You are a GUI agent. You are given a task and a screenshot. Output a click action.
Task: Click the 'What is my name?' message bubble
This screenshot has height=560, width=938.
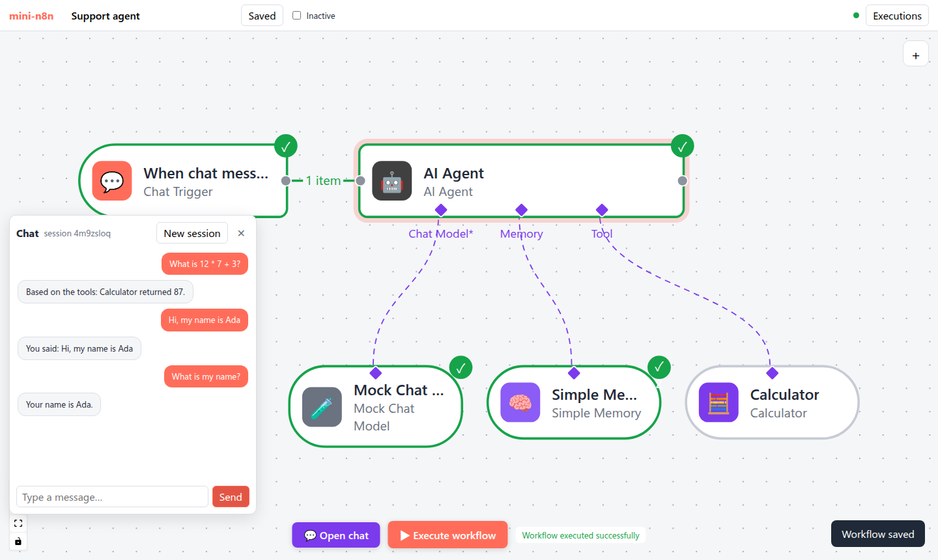206,376
